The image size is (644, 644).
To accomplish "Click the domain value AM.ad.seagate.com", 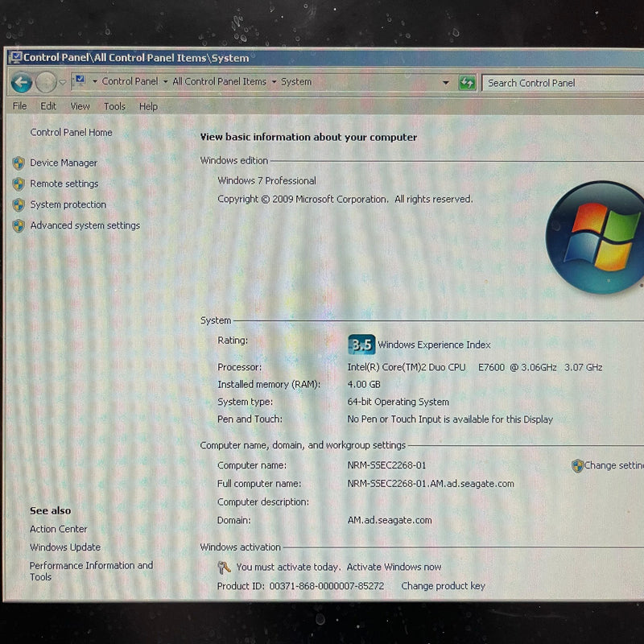I will [390, 520].
